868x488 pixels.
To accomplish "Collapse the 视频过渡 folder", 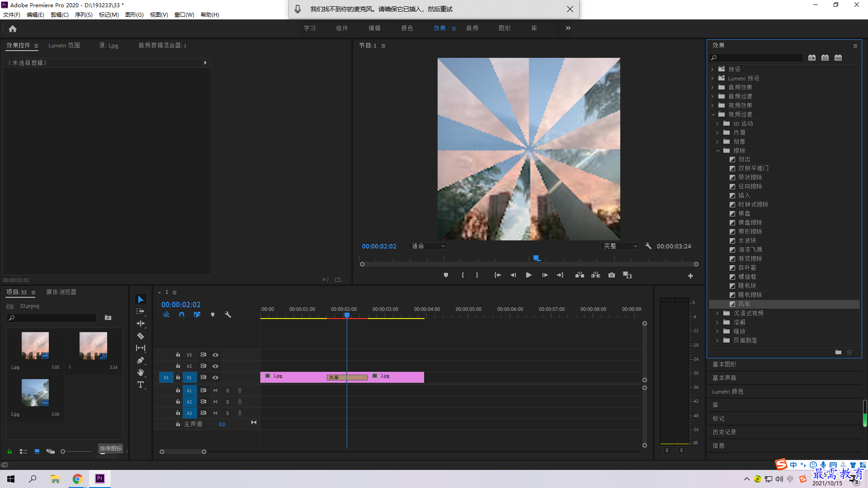I will 713,115.
